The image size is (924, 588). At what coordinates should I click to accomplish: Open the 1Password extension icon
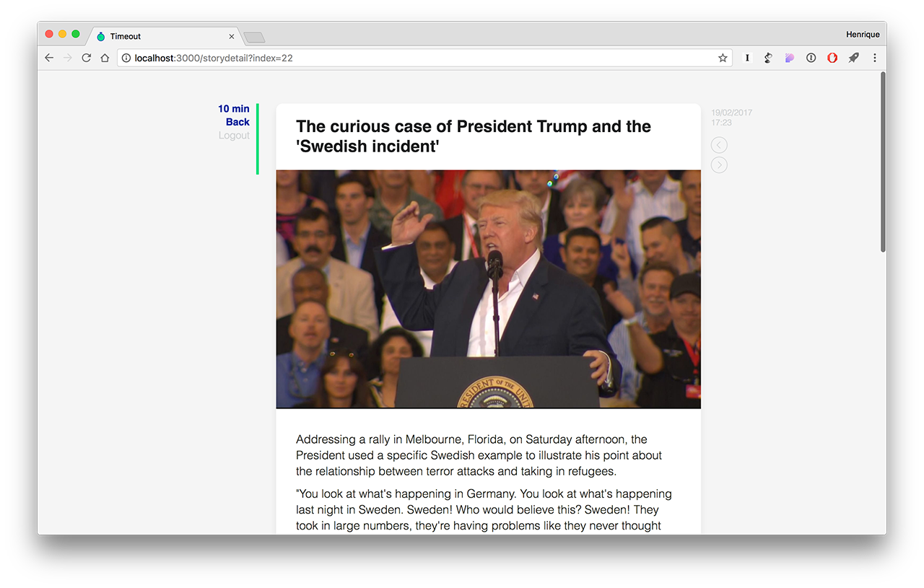811,58
